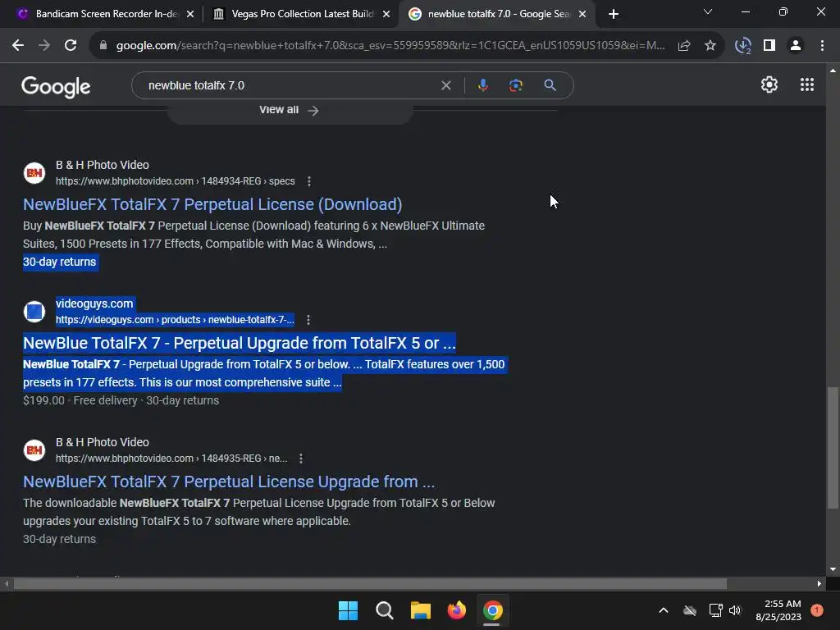Close the newblue totalfx Google Search tab
840x630 pixels.
(x=582, y=14)
